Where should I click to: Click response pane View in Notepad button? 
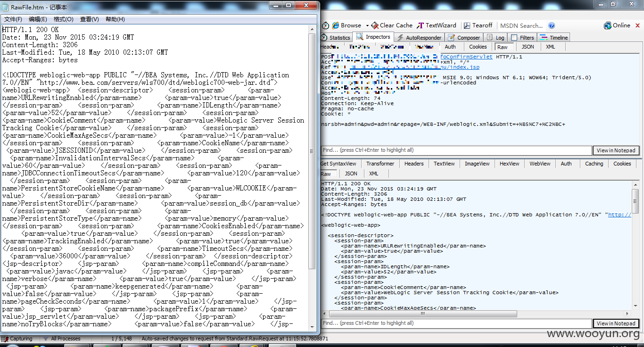coord(616,323)
